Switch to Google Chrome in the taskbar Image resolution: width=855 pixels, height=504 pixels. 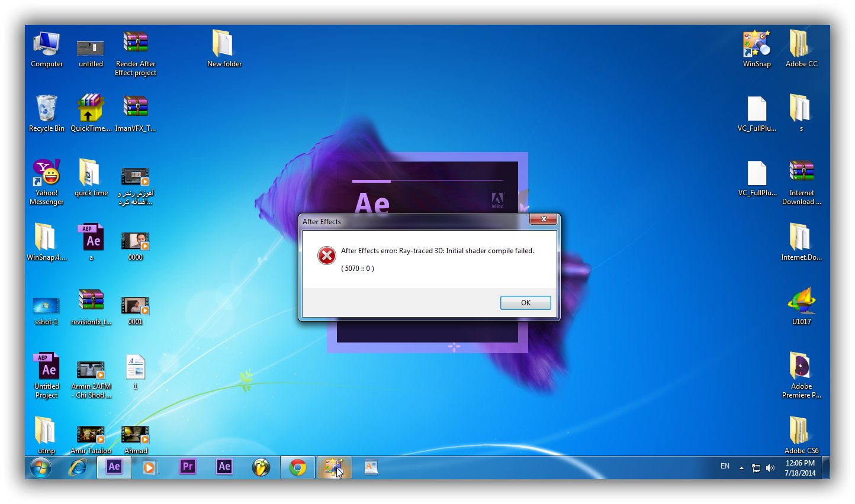pos(298,467)
